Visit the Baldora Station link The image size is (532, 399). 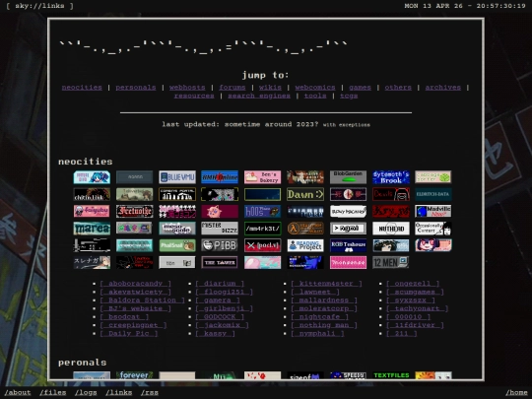pyautogui.click(x=142, y=300)
